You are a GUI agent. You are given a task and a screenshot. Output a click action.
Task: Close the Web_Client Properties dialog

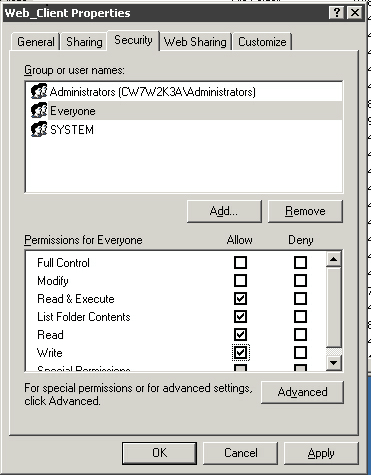pyautogui.click(x=355, y=13)
